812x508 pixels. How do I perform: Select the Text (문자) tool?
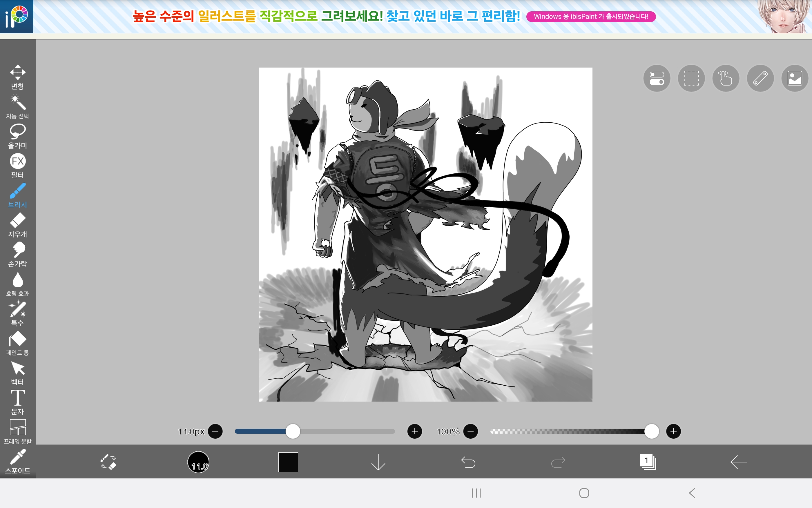17,402
